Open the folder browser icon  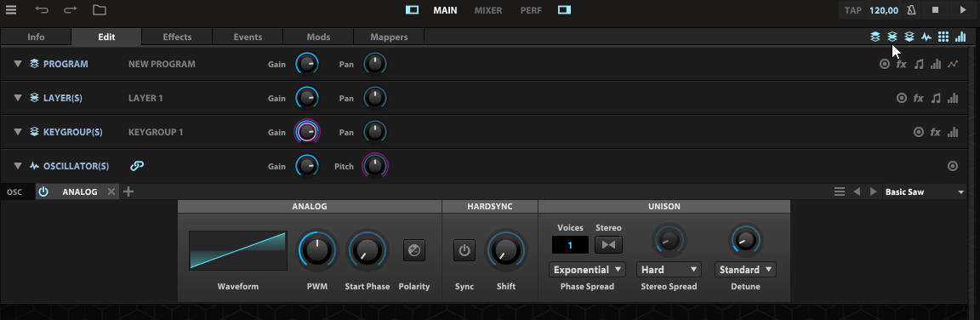(x=100, y=10)
